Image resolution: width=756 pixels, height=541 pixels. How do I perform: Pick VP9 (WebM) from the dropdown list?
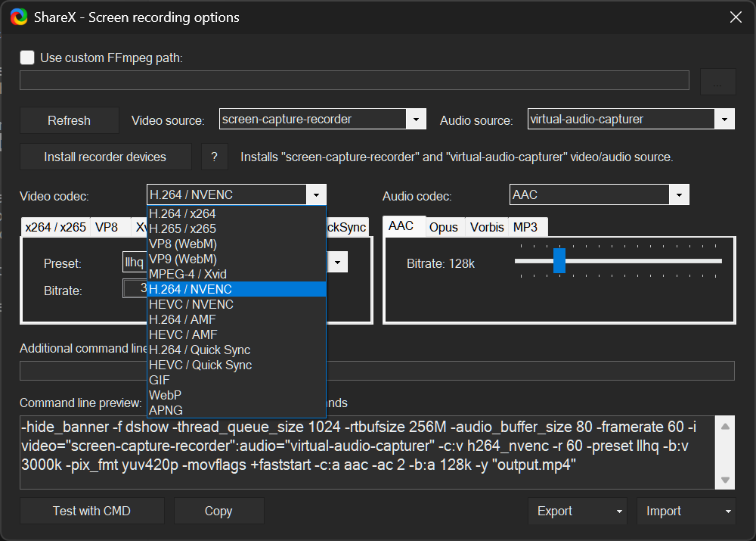[183, 259]
